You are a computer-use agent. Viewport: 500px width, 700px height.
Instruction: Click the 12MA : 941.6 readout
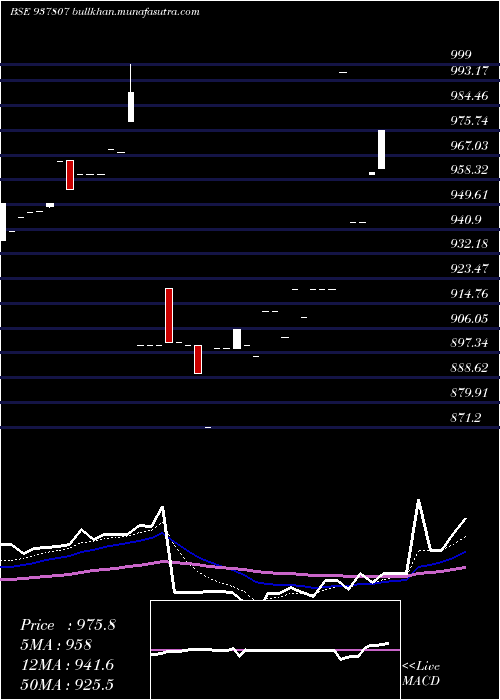(x=67, y=665)
